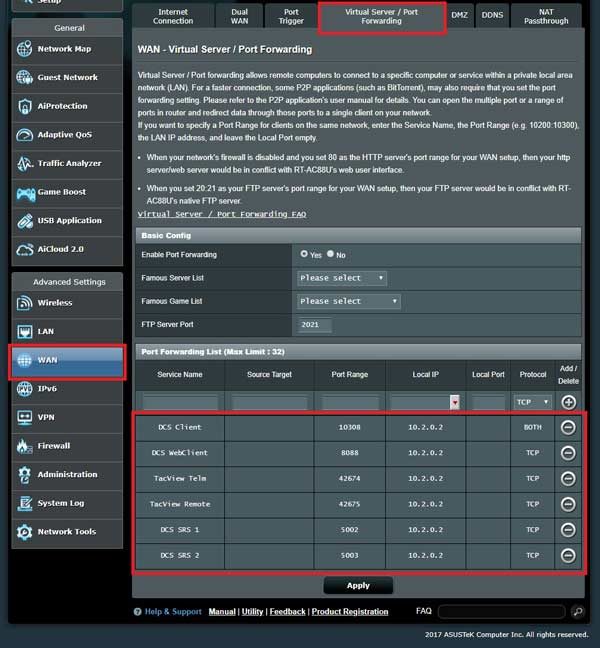Expand the Local IP dropdown arrow
This screenshot has height=648, width=600.
(455, 402)
